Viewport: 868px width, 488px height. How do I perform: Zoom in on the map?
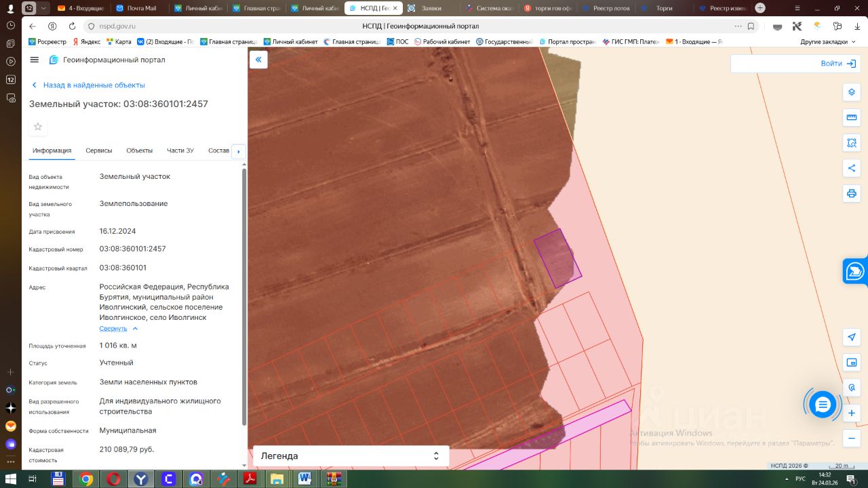click(852, 413)
